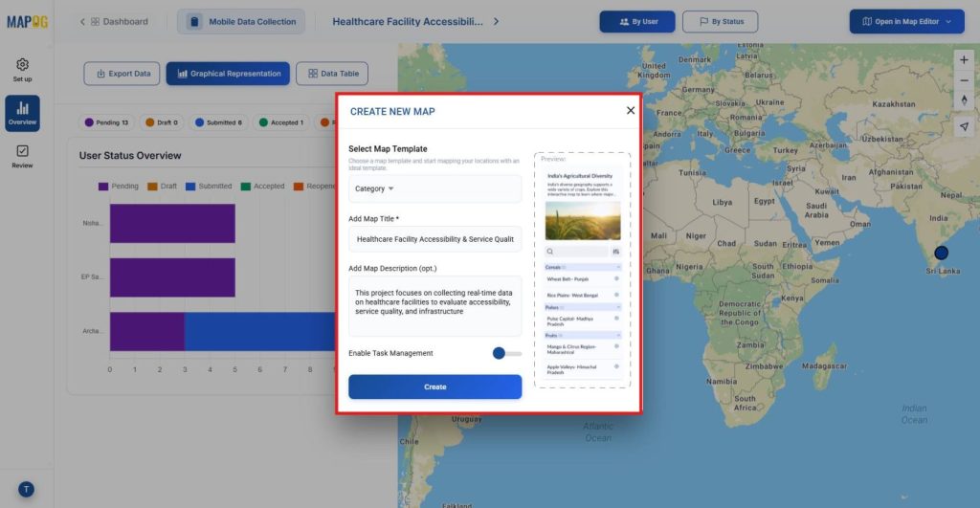Click the Create button
Image resolution: width=980 pixels, height=508 pixels.
point(435,387)
